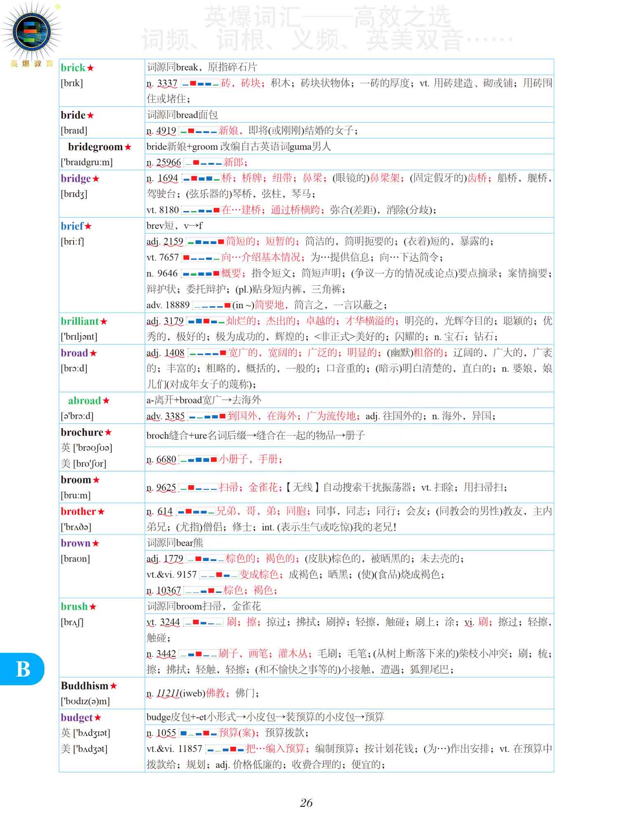Click the red star after budget
This screenshot has width=619, height=840.
[98, 718]
